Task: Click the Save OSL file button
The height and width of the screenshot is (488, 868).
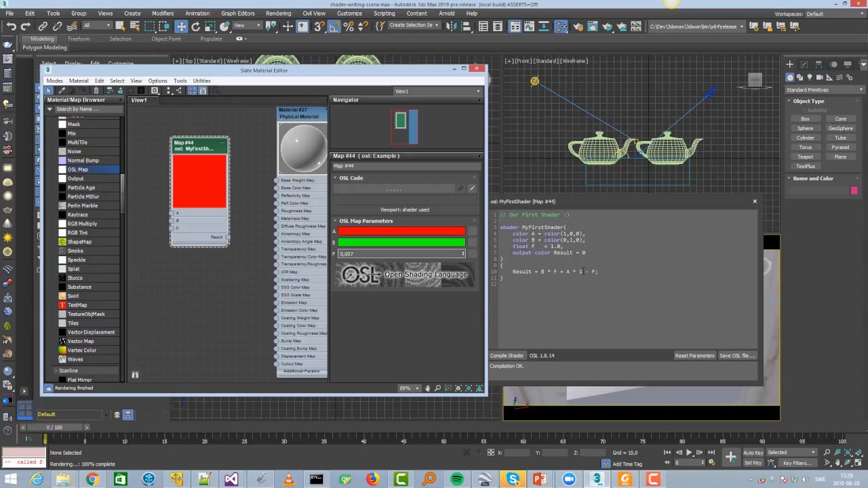Action: 737,356
